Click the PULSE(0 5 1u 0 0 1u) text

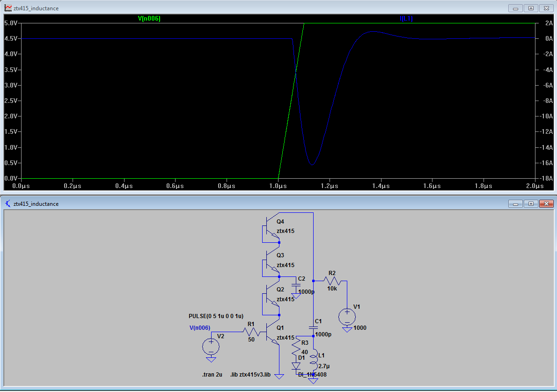click(x=216, y=316)
